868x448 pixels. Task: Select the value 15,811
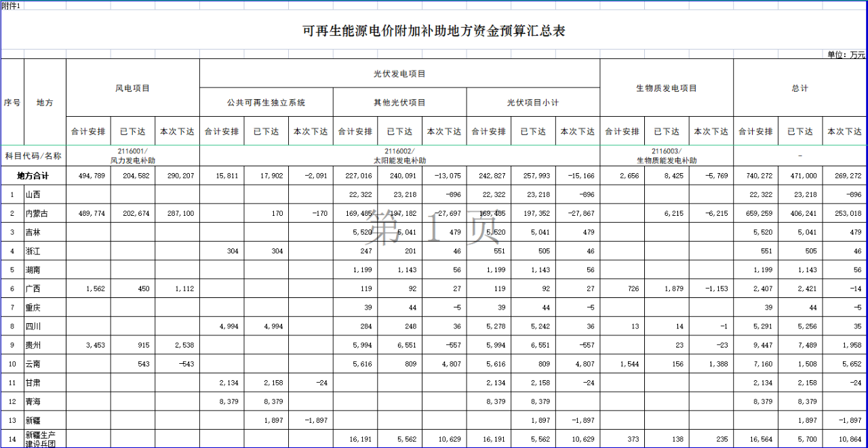[x=227, y=175]
